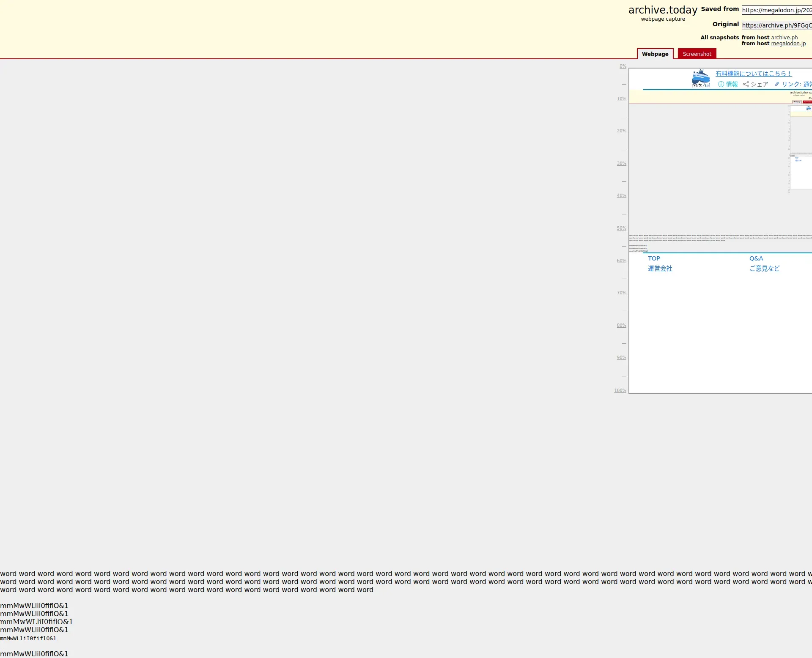This screenshot has height=658, width=812.
Task: Switch to the Screenshot tab
Action: pyautogui.click(x=697, y=54)
